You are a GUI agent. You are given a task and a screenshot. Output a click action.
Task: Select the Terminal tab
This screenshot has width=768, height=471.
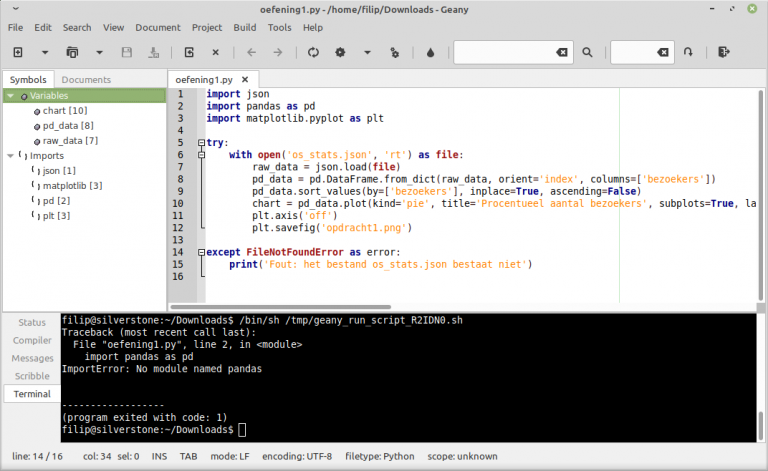tap(32, 394)
